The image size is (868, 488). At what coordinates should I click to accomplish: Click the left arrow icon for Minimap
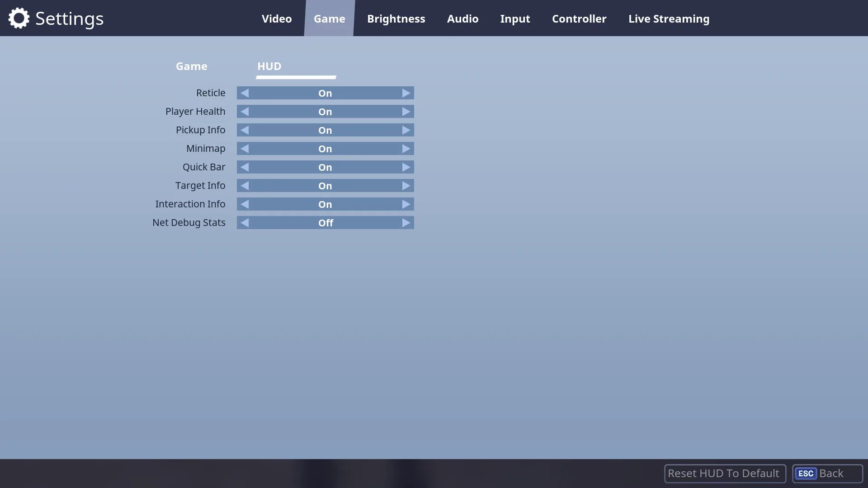pos(245,148)
